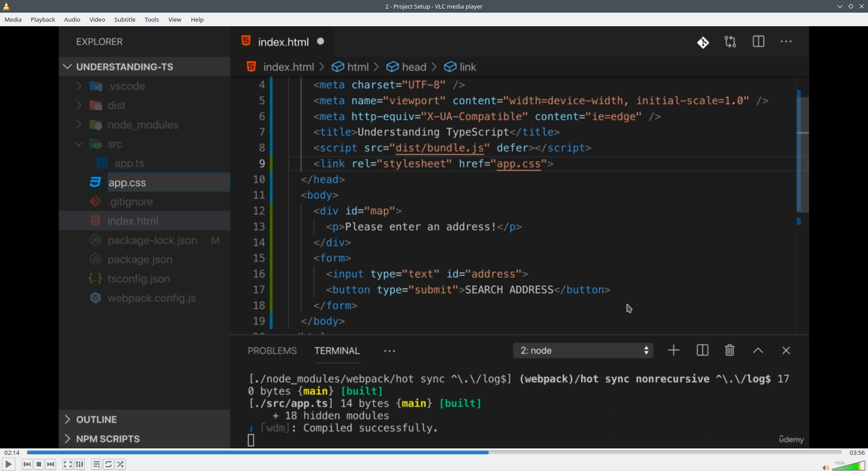Screen dimensions: 868x471
Task: Select webpack.config.js in the explorer
Action: click(x=145, y=298)
